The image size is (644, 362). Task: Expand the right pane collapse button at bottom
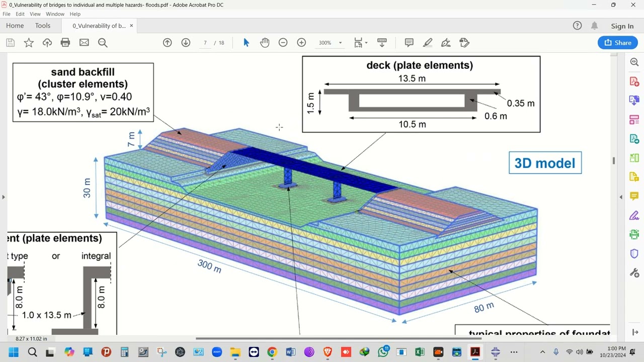[x=635, y=332]
